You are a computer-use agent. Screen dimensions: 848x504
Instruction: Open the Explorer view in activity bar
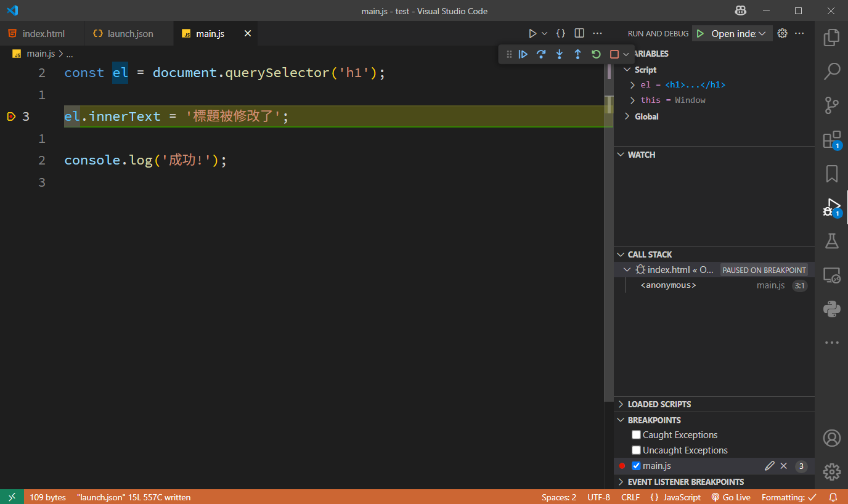point(832,38)
